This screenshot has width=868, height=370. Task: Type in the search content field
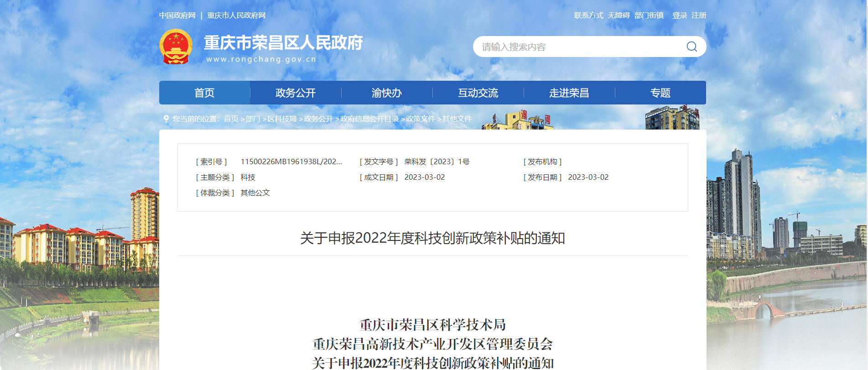[x=579, y=47]
